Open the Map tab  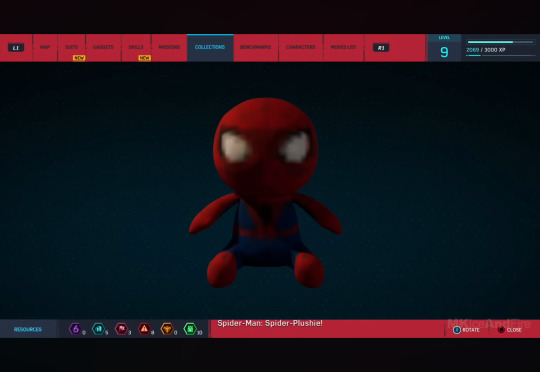coord(45,47)
